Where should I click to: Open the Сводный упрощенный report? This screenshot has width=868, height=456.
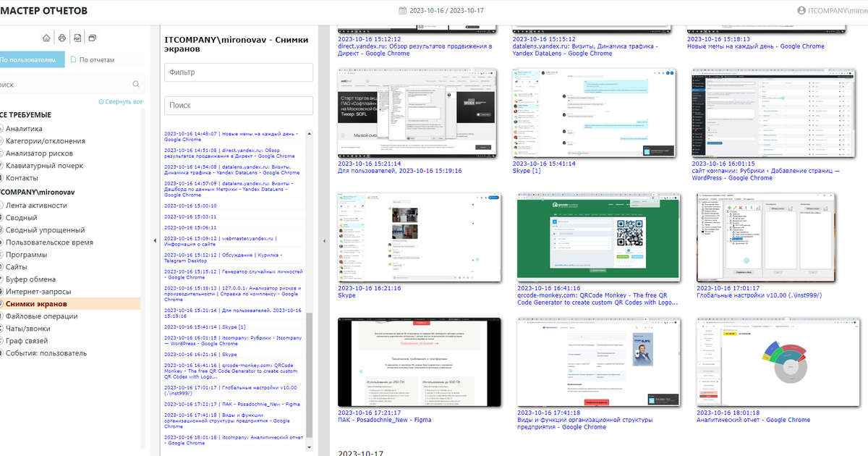tap(45, 230)
